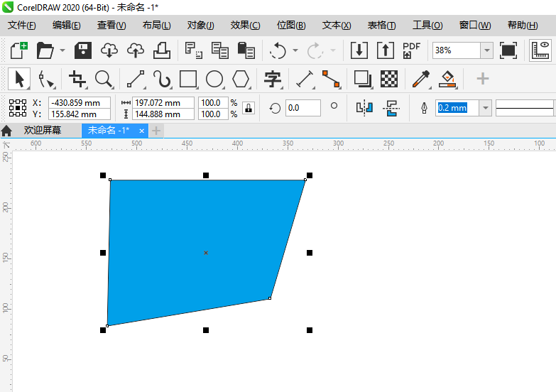This screenshot has height=392, width=556.
Task: Switch to the 欢迎屏幕 tab
Action: pos(43,131)
